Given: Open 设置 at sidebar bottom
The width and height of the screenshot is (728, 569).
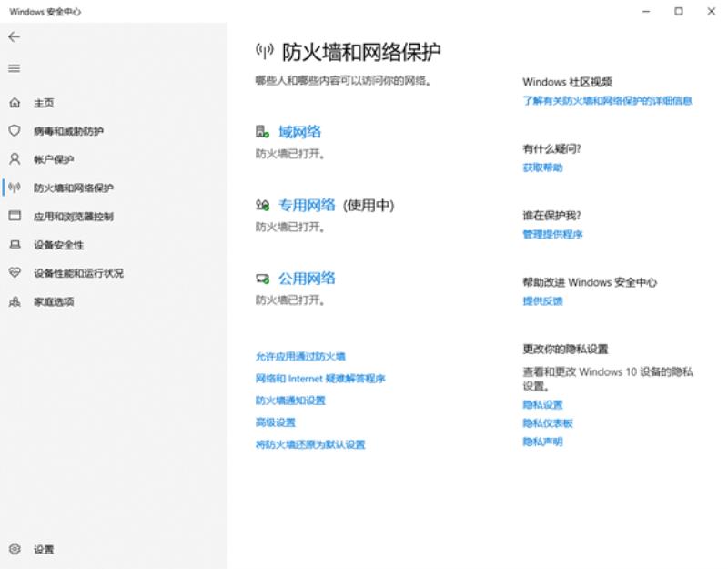Looking at the screenshot, I should pos(44,550).
